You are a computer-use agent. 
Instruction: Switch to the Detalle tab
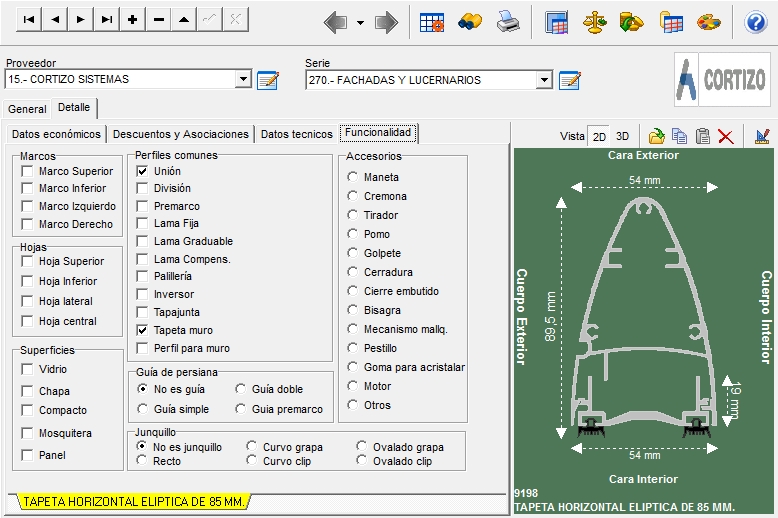74,107
